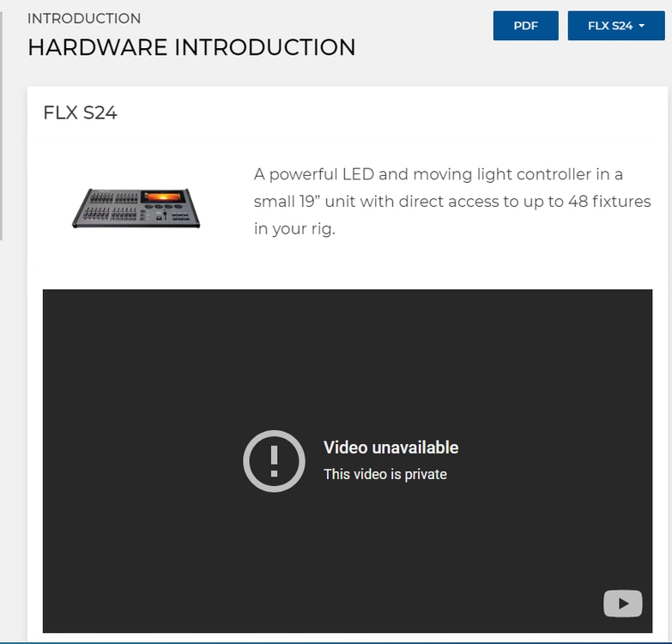672x644 pixels.
Task: Click the caret arrow beside FLX S24
Action: pyautogui.click(x=642, y=26)
